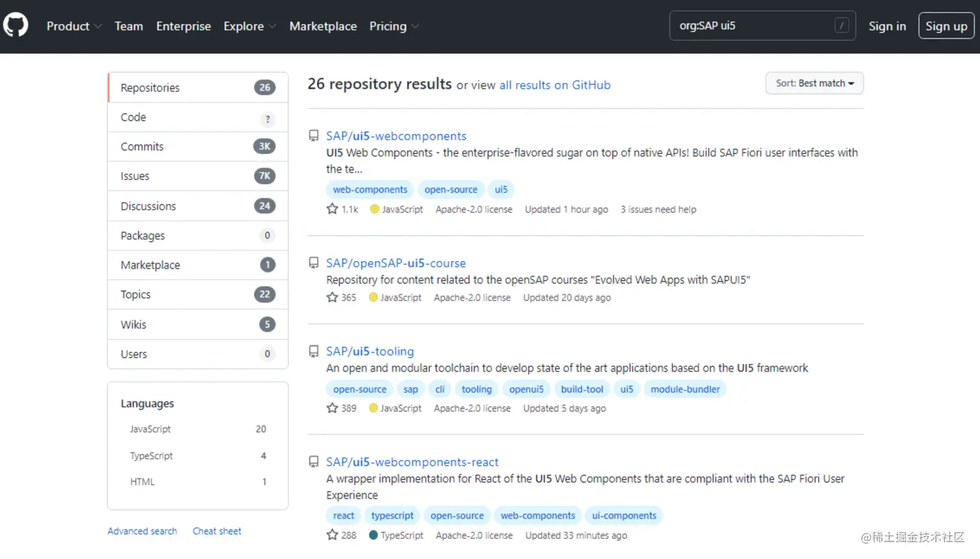Expand the Pricing menu

click(x=394, y=26)
